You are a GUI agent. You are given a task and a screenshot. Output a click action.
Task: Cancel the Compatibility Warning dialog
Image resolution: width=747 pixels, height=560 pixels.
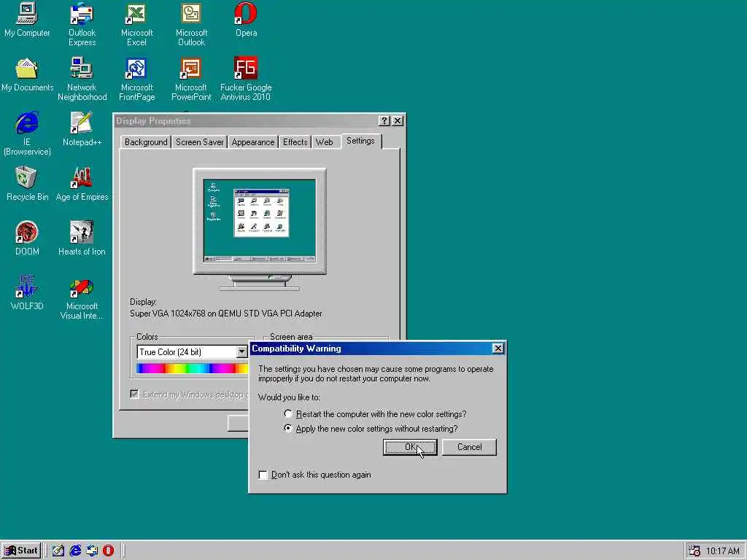tap(469, 447)
